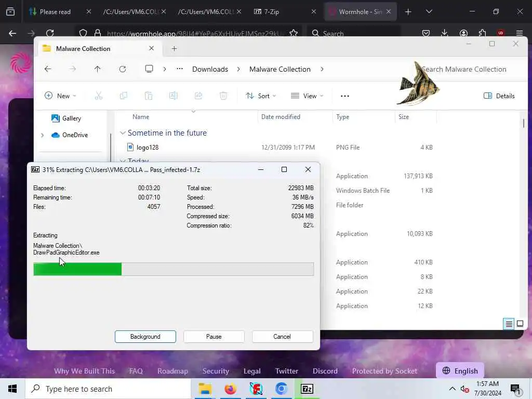Open See more ellipsis in Explorer toolbar
Screen dimensions: 532x399
tap(345, 96)
